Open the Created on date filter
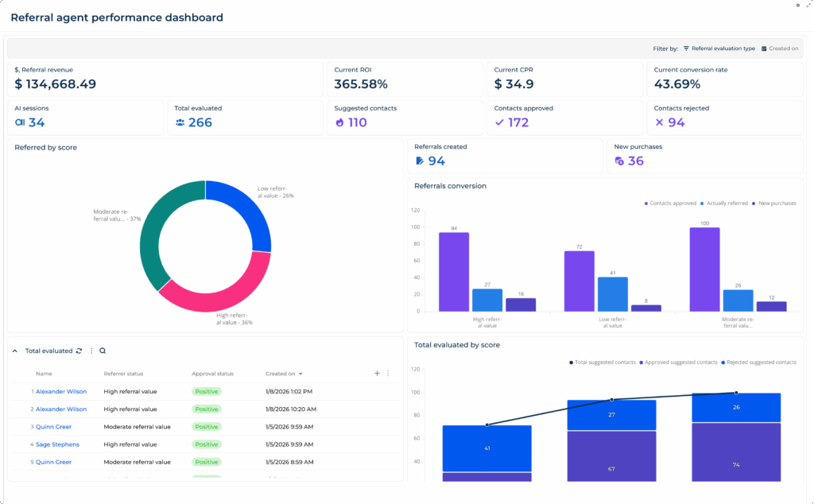Screen dimensions: 814x504 pyautogui.click(x=780, y=48)
